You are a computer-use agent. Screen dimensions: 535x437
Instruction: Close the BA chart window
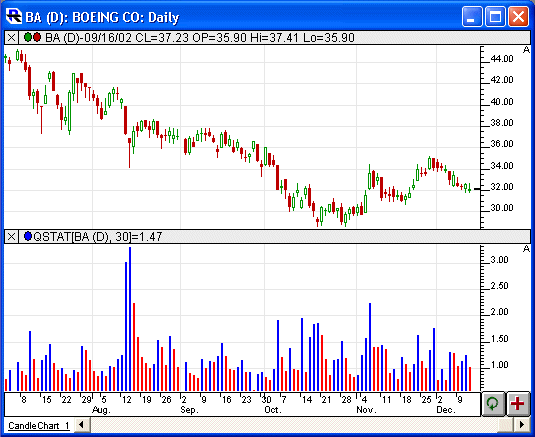[518, 16]
